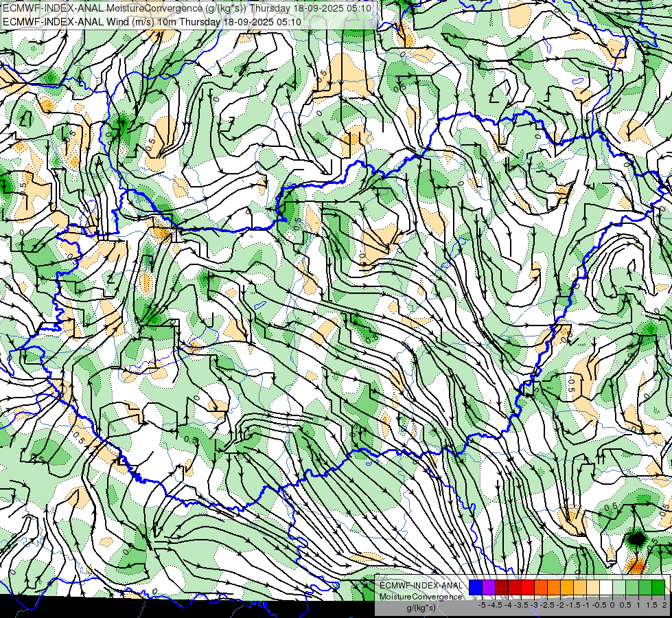
Task: Select the purple legend swatch
Action: (489, 588)
